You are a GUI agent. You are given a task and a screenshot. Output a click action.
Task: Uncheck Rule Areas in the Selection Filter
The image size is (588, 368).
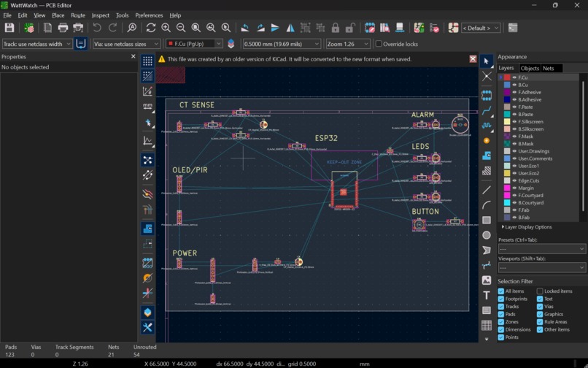click(540, 322)
